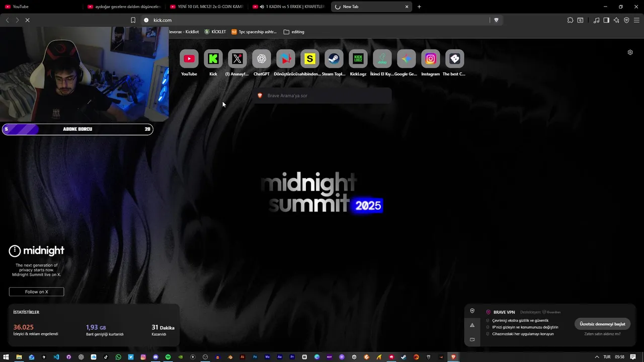This screenshot has height=362, width=644.
Task: Select the Brave Talk camera widget tab
Action: 472,339
